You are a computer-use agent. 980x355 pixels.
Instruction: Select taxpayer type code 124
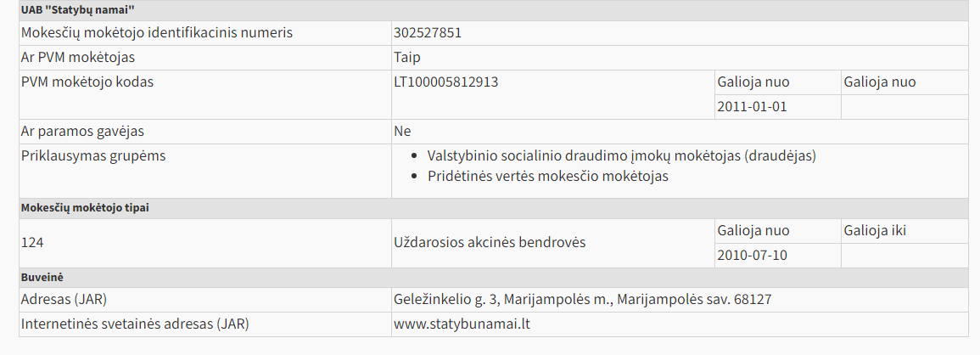click(x=32, y=243)
